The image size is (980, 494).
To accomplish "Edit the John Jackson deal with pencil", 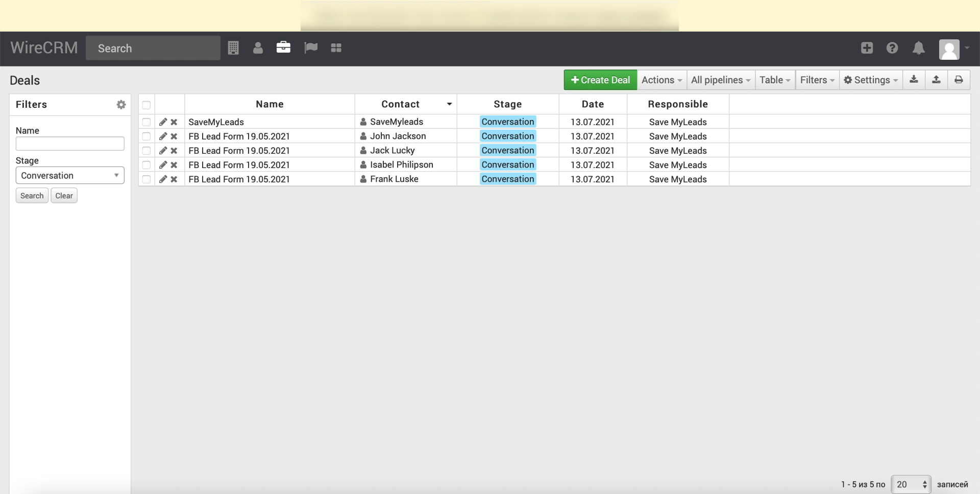I will (x=163, y=136).
